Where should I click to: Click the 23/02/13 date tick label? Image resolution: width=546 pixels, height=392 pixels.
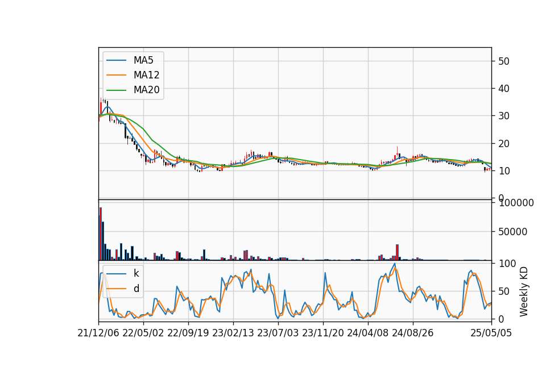coord(233,333)
